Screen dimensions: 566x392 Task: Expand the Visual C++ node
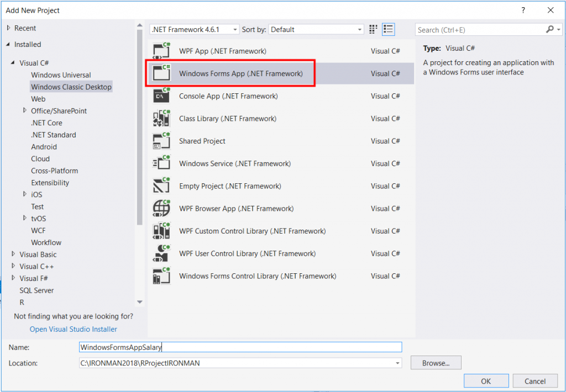[x=13, y=266]
